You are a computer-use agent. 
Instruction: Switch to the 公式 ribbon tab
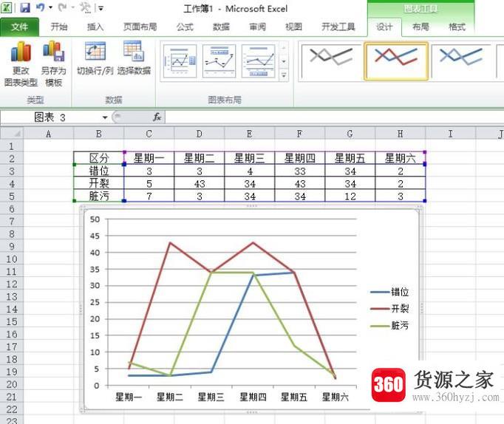185,27
